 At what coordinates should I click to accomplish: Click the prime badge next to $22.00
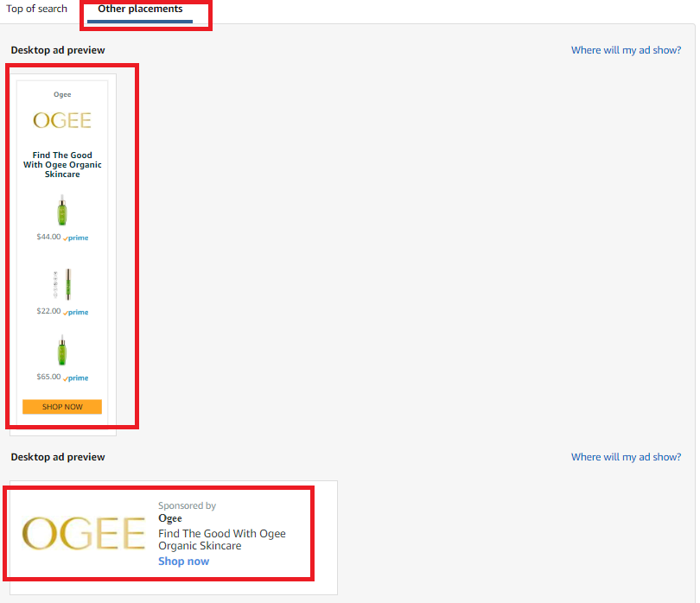(x=76, y=313)
